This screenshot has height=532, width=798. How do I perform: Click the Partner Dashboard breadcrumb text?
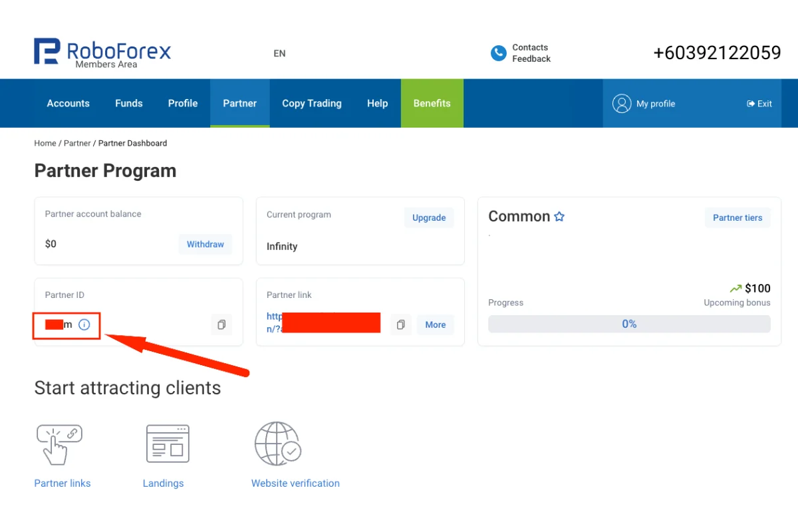pyautogui.click(x=132, y=143)
